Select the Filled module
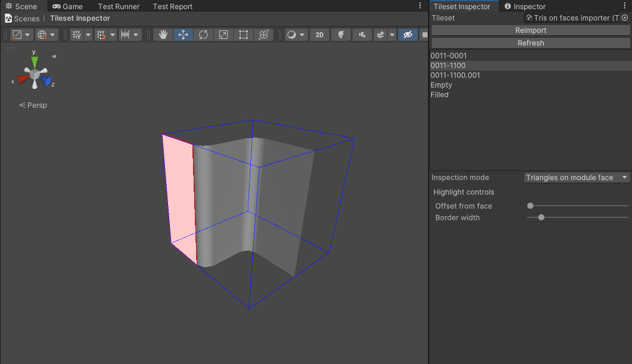Image resolution: width=632 pixels, height=364 pixels. pos(530,95)
